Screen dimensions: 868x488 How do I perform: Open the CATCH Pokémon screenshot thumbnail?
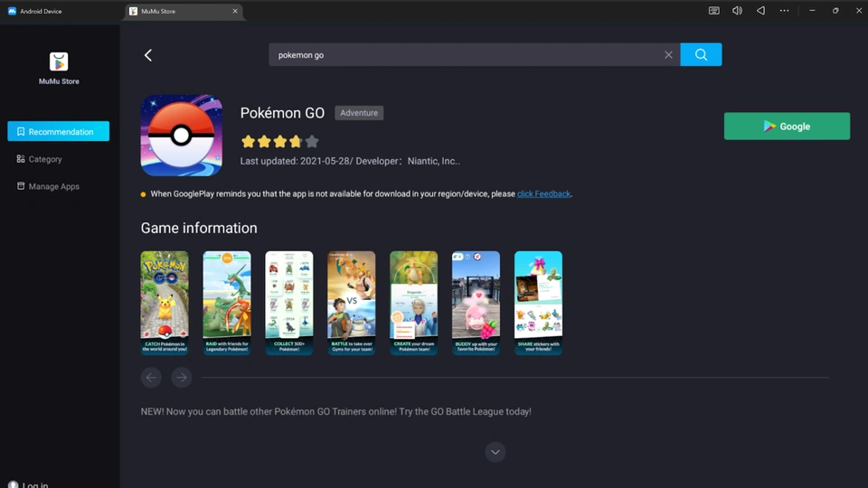165,303
